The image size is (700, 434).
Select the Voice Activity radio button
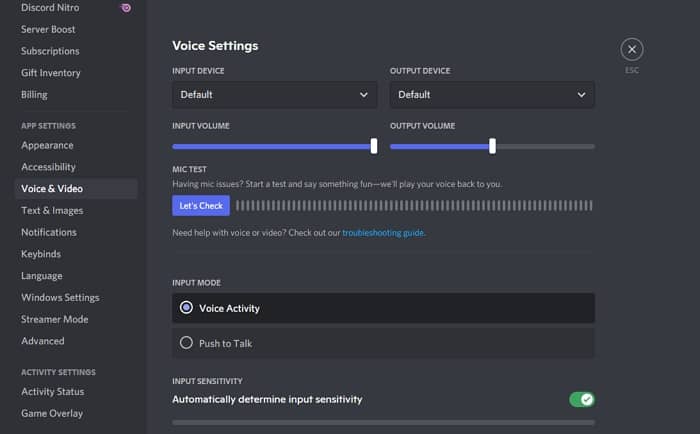[x=186, y=308]
